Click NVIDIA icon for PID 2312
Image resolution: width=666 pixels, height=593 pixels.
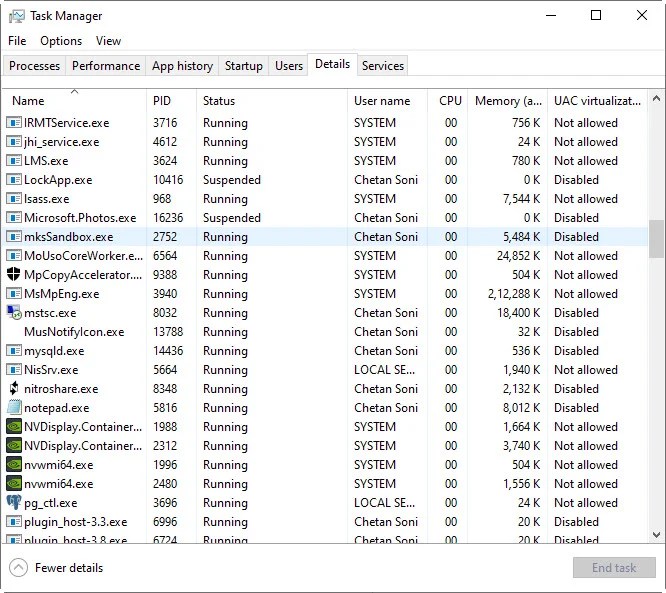click(14, 446)
